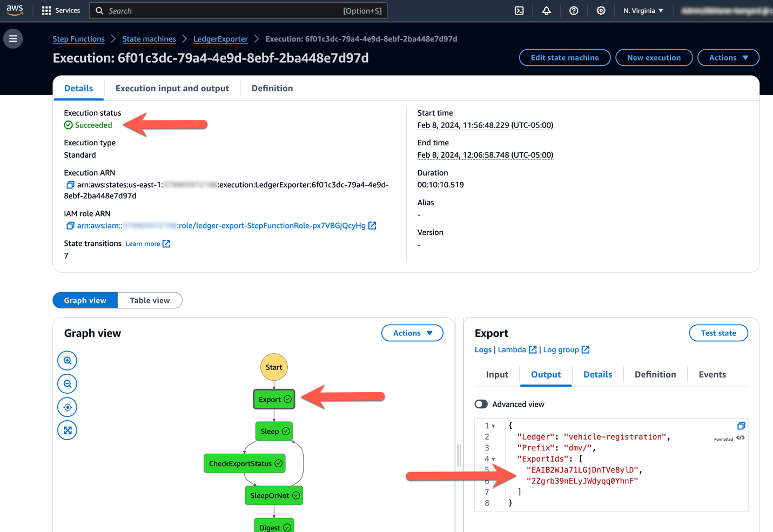Select the Export state Definition tab
Screen dimensions: 773x532
tap(655, 374)
